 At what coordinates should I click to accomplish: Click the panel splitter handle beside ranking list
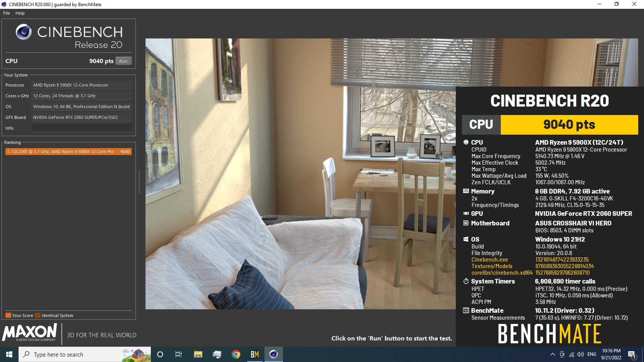point(139,182)
